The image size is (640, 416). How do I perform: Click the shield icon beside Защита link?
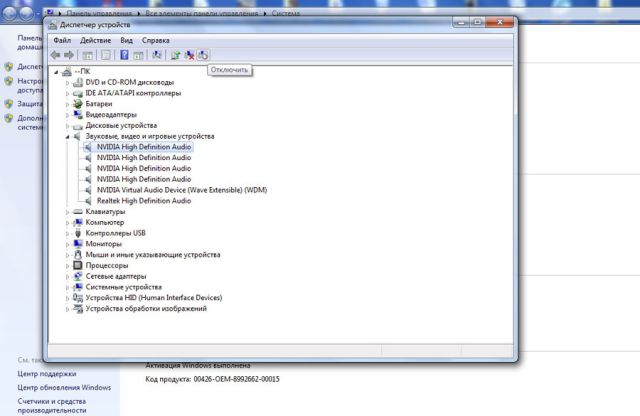point(9,104)
